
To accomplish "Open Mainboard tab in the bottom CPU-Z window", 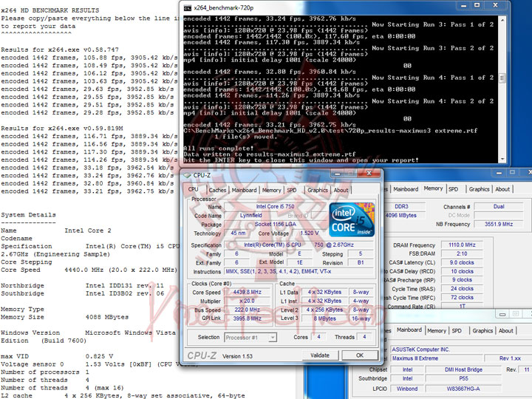I will 409,330.
